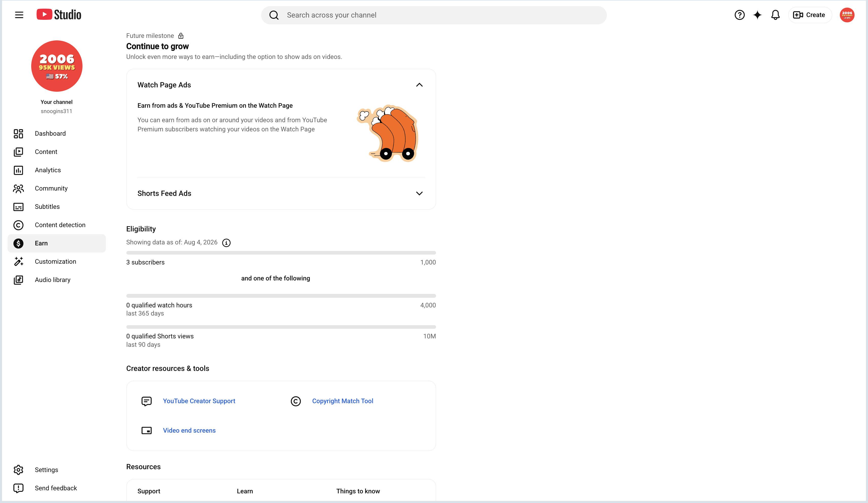This screenshot has height=503, width=868.
Task: Open YouTube Creator Support link
Action: (199, 401)
